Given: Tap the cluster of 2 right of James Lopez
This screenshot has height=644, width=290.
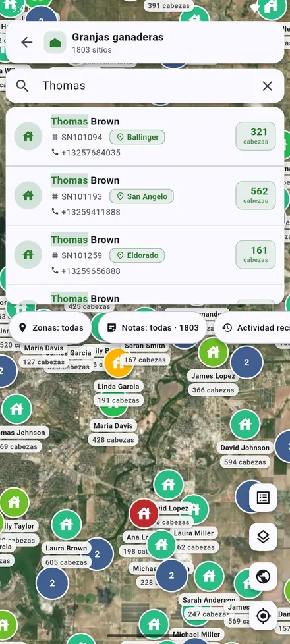Looking at the screenshot, I should point(246,362).
